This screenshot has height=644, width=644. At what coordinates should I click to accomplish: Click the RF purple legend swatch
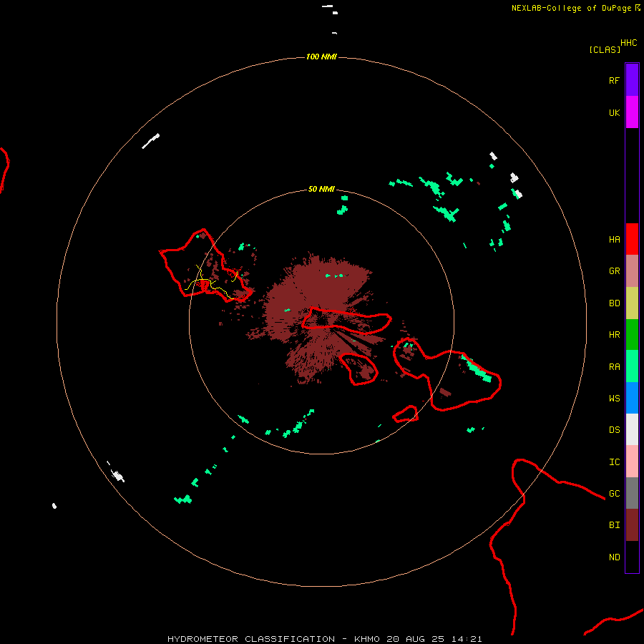[632, 80]
